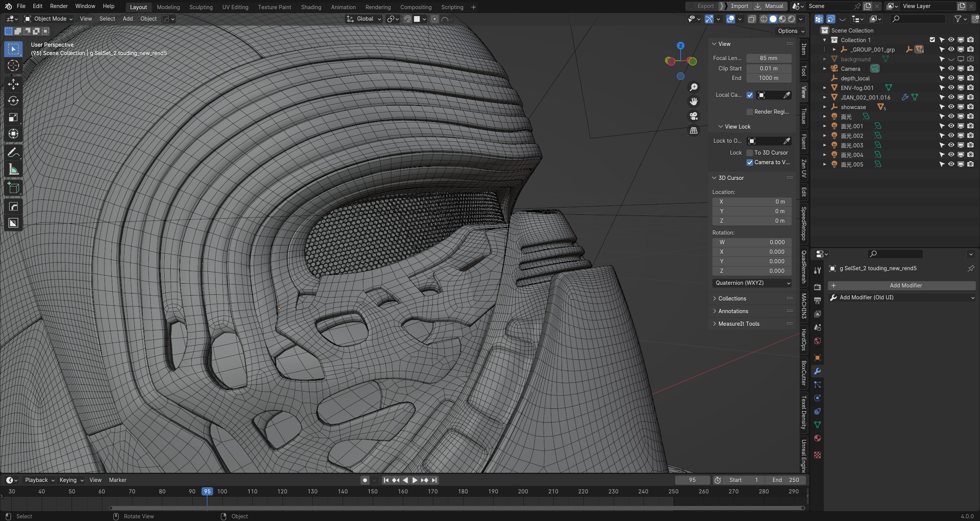The width and height of the screenshot is (980, 521).
Task: Uncheck the Local Camera checkbox
Action: coord(750,95)
